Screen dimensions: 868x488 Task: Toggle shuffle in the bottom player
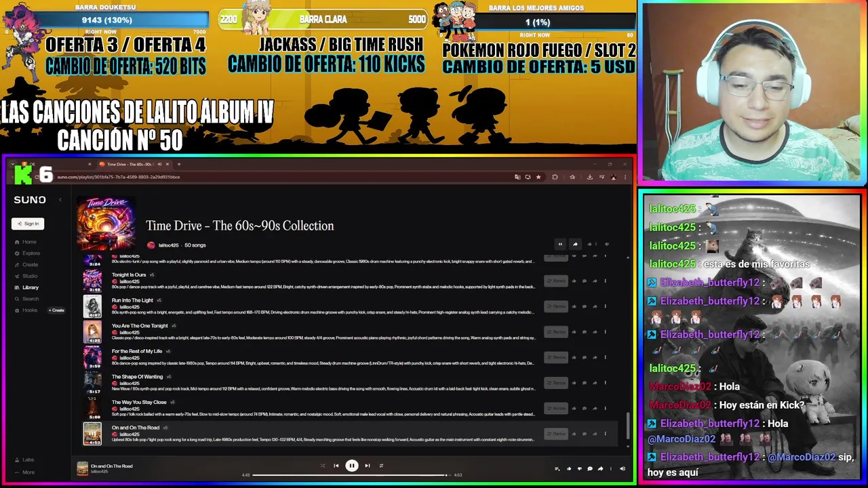(x=323, y=466)
